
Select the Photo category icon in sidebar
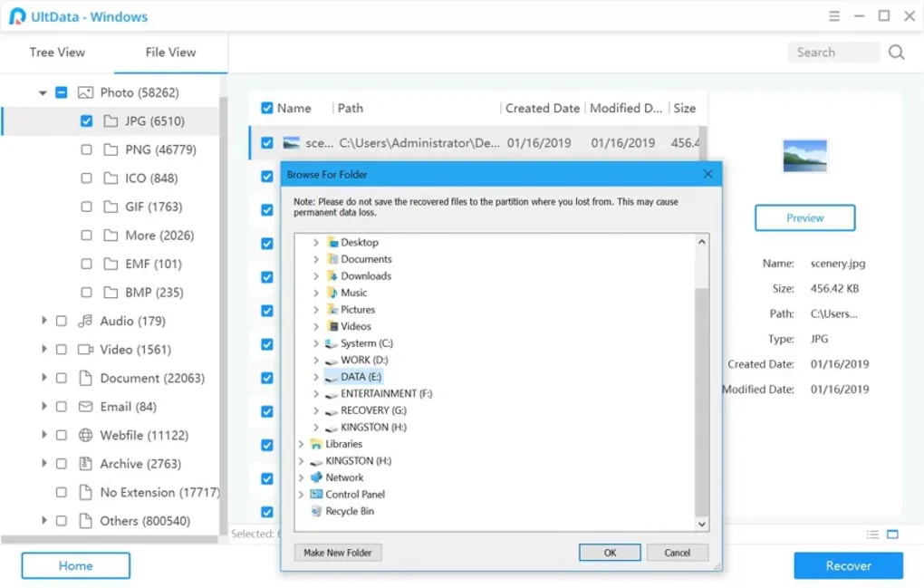pos(83,92)
